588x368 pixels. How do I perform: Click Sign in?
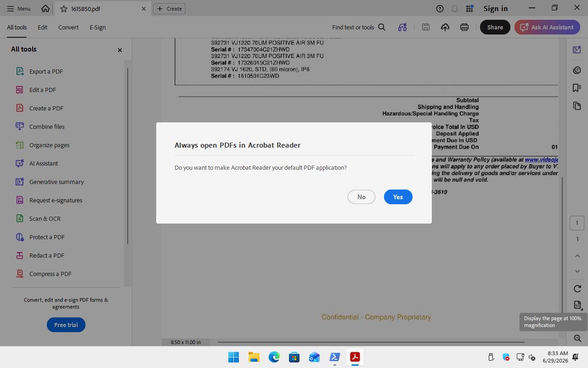click(495, 8)
